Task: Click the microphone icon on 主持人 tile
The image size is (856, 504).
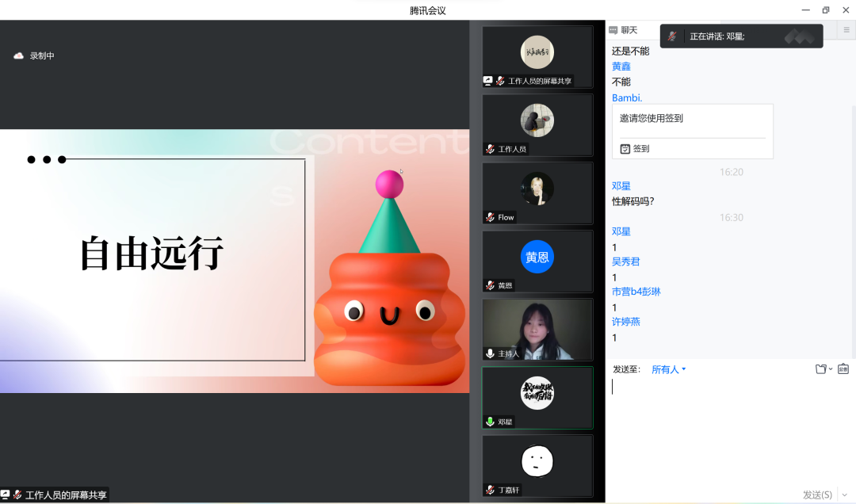Action: click(491, 353)
